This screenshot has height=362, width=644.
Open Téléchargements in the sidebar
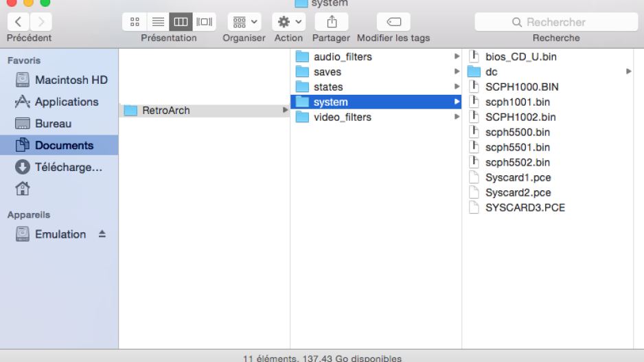coord(59,167)
